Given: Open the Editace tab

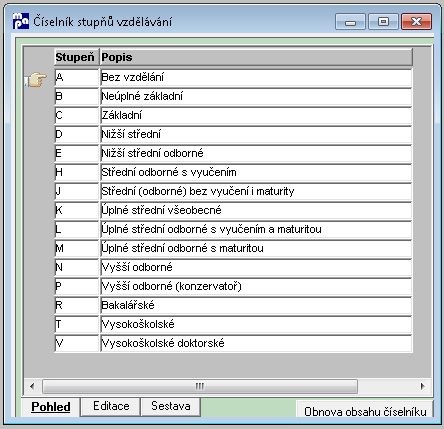Looking at the screenshot, I should tap(111, 406).
